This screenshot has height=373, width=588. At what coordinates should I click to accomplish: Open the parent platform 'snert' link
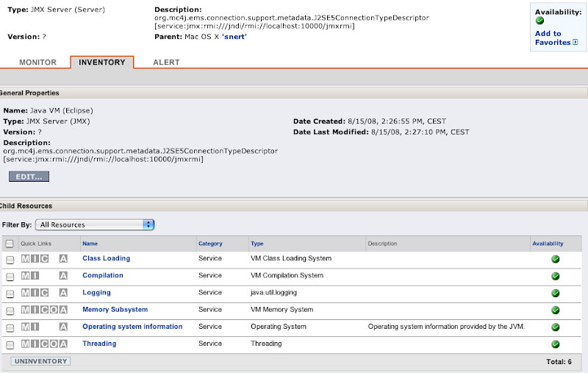pyautogui.click(x=234, y=36)
